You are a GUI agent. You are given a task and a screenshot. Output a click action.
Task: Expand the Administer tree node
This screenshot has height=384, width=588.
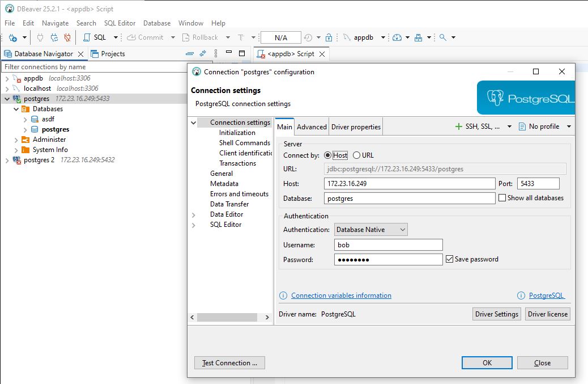click(x=16, y=140)
